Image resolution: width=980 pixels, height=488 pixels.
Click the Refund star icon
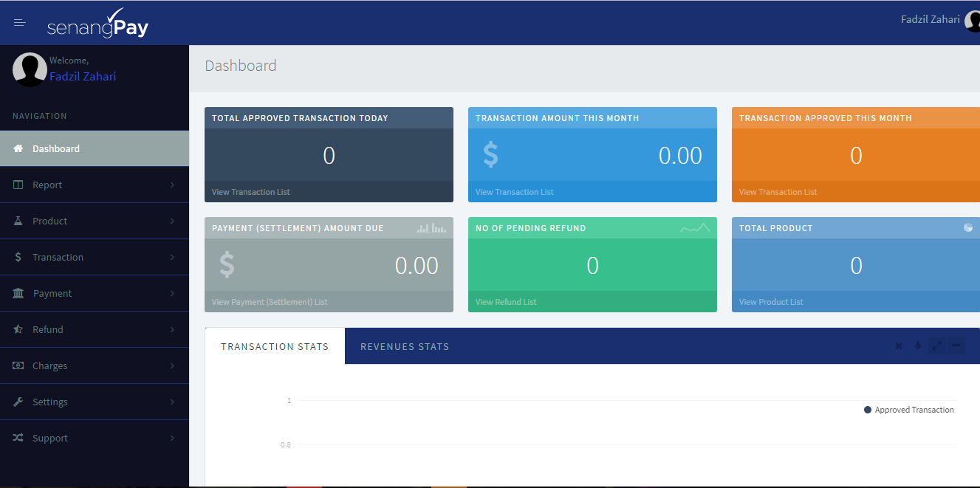point(18,329)
